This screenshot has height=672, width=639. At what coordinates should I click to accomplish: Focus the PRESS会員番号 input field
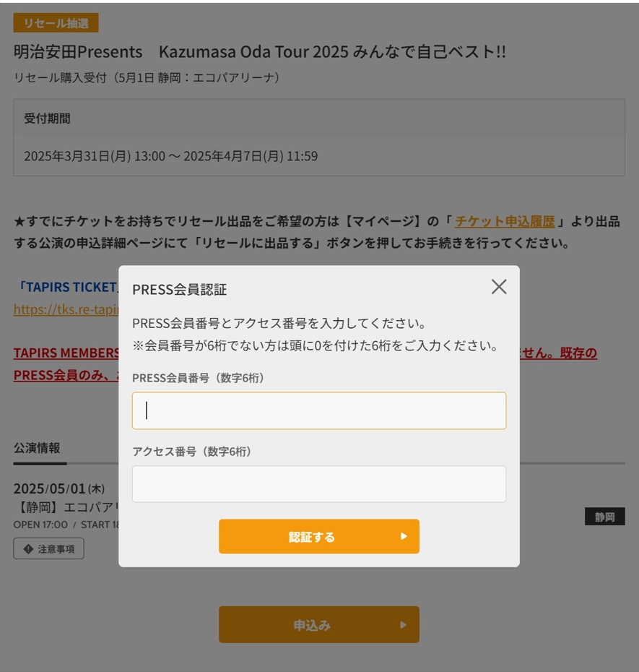pyautogui.click(x=318, y=410)
